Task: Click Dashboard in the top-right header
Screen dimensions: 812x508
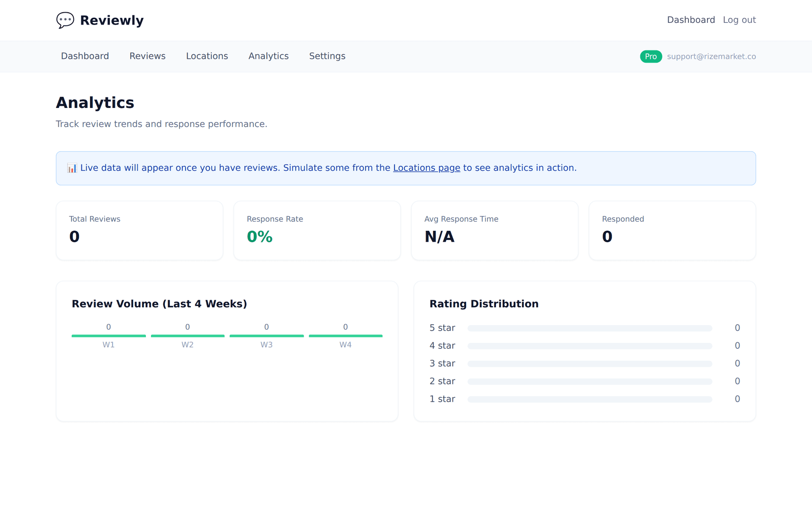Action: (x=691, y=19)
